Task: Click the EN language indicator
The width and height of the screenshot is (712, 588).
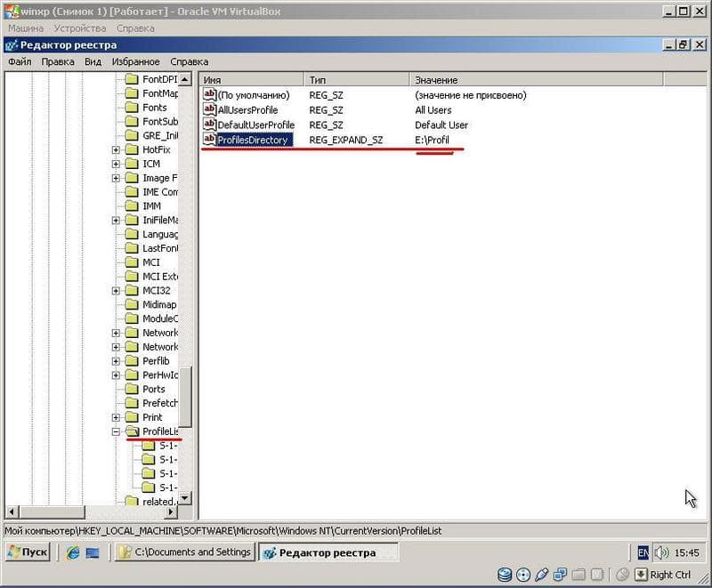Action: pyautogui.click(x=643, y=552)
